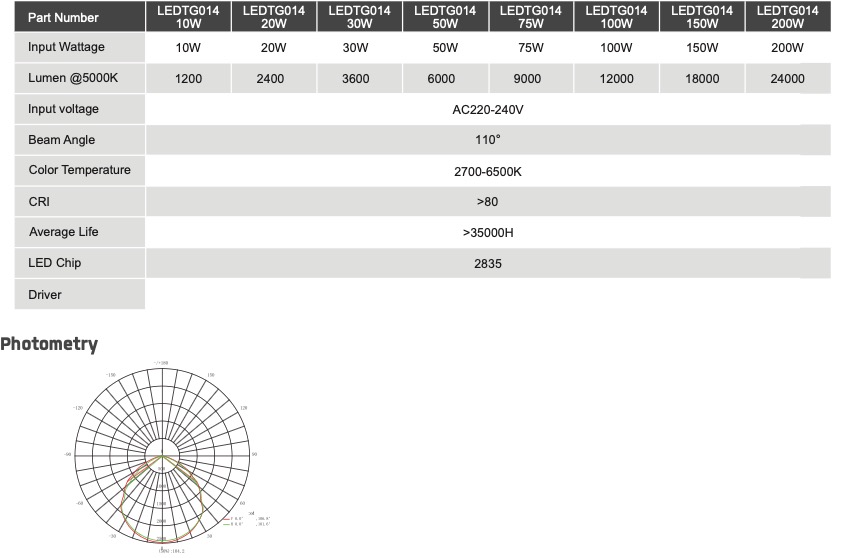Click the 9000 lumen value

pos(527,79)
